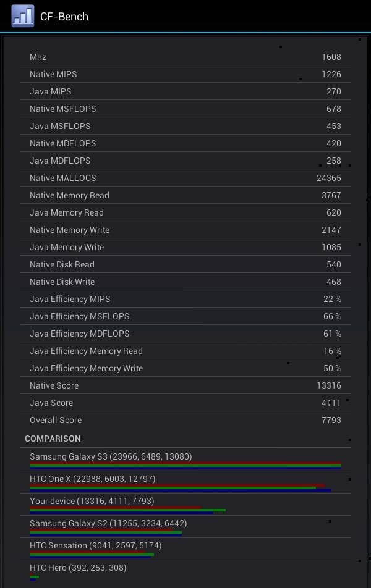Tap the CF-Bench app icon
The height and width of the screenshot is (588, 371).
[22, 16]
